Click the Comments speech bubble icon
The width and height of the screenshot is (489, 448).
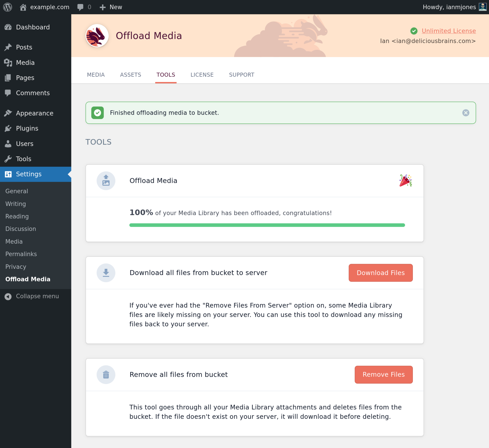coord(8,93)
